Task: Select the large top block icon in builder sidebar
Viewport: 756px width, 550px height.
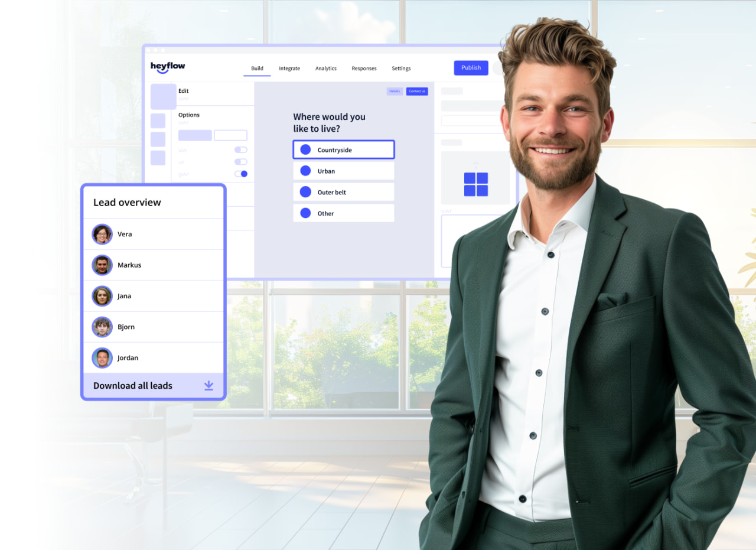Action: pyautogui.click(x=164, y=97)
